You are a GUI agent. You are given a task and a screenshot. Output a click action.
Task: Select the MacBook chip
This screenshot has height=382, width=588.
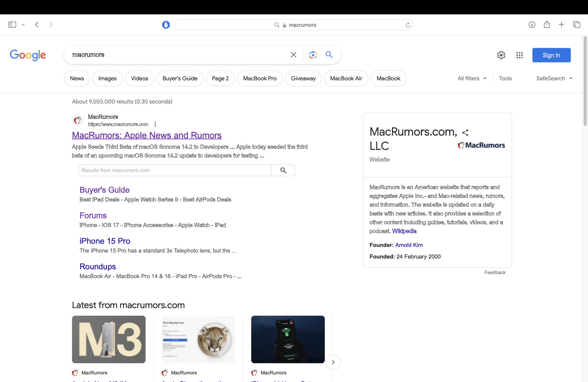(x=388, y=78)
